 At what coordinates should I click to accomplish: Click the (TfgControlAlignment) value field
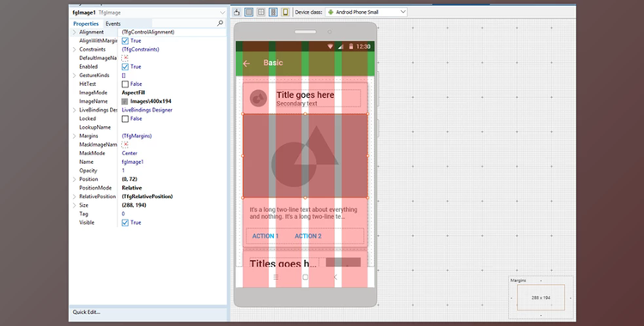173,32
